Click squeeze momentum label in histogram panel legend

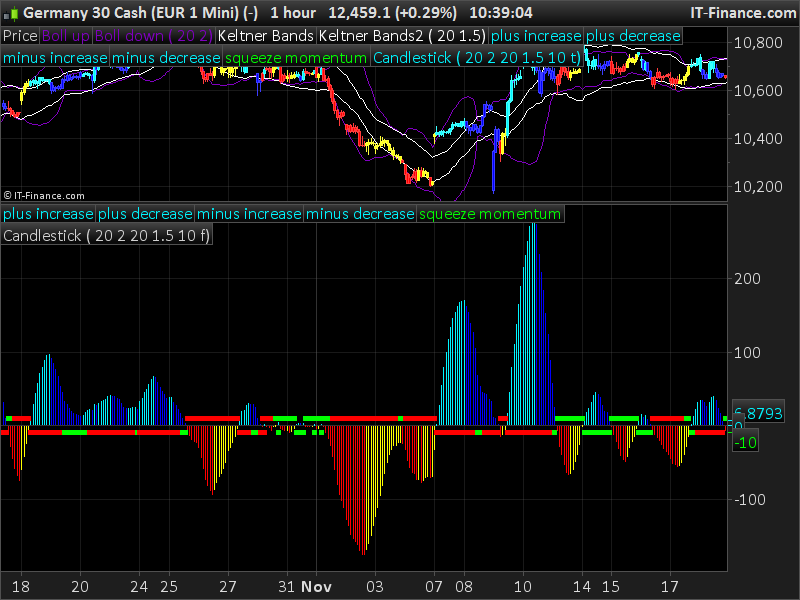coord(490,214)
